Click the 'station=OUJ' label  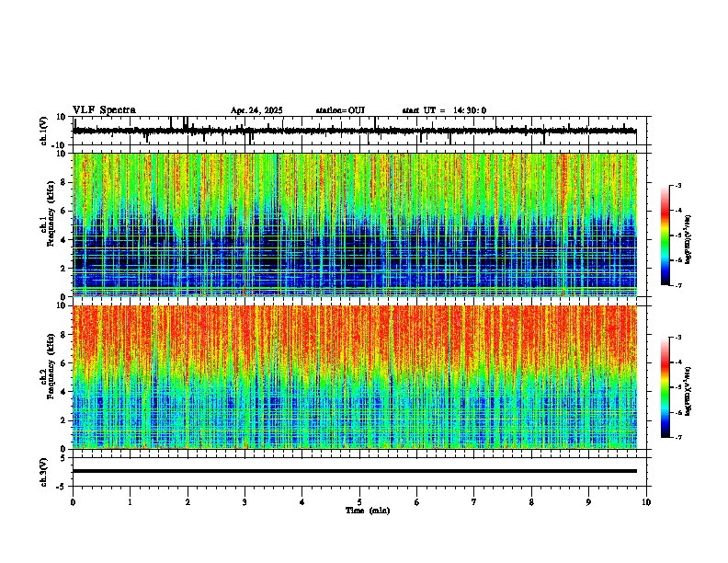340,110
